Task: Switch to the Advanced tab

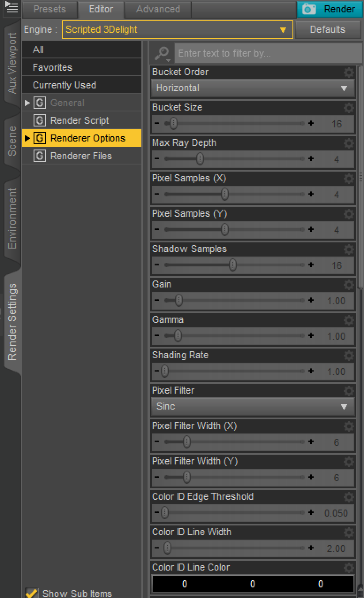Action: [x=158, y=9]
